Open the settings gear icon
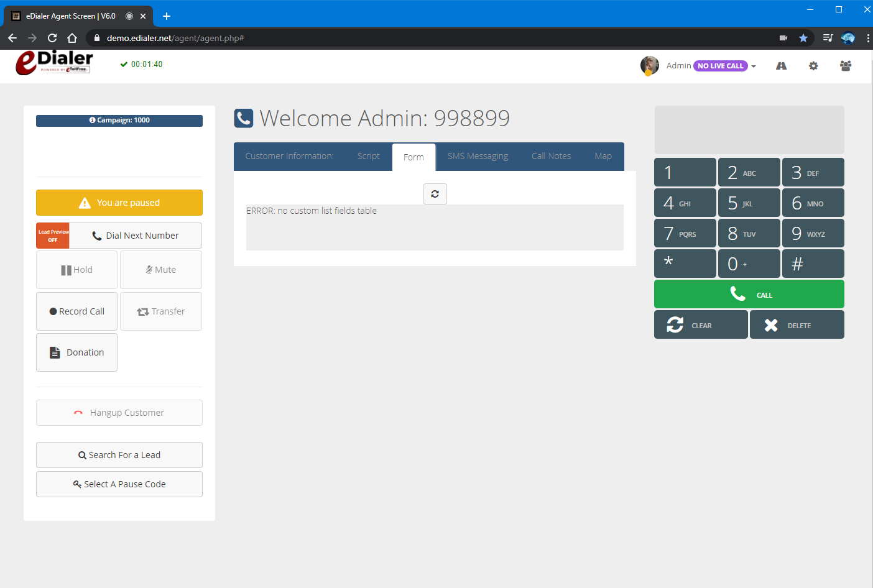The width and height of the screenshot is (873, 588). pyautogui.click(x=813, y=66)
